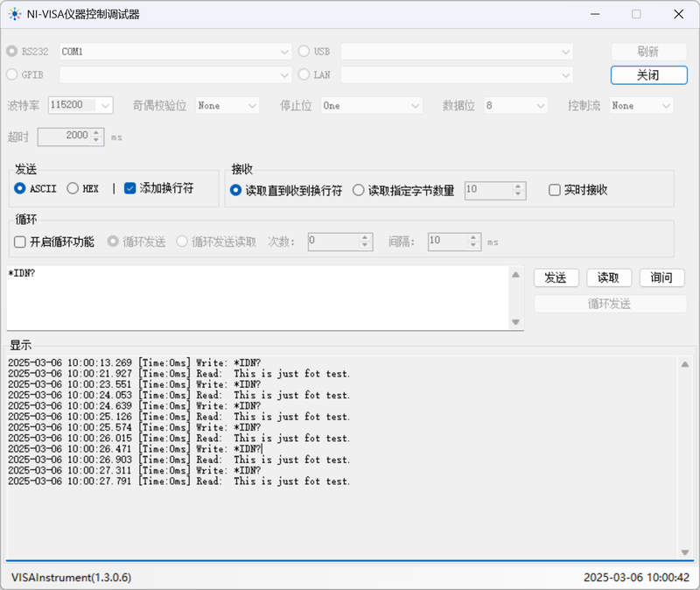
Task: Click display log scroll up arrow
Action: coord(685,364)
